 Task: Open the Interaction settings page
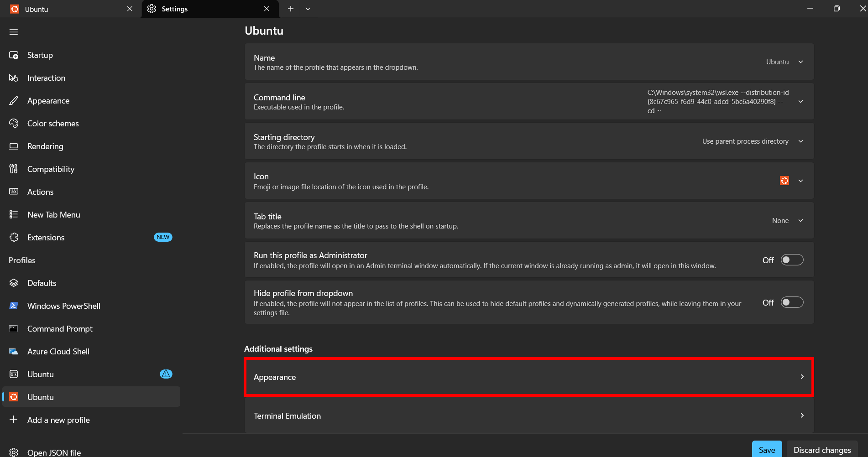pyautogui.click(x=91, y=78)
